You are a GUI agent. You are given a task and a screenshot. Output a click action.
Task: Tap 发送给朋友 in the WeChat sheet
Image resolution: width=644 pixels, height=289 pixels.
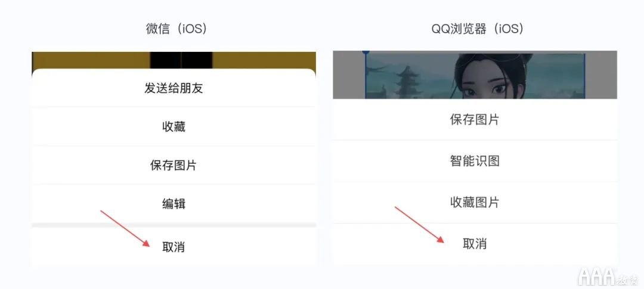click(x=174, y=88)
